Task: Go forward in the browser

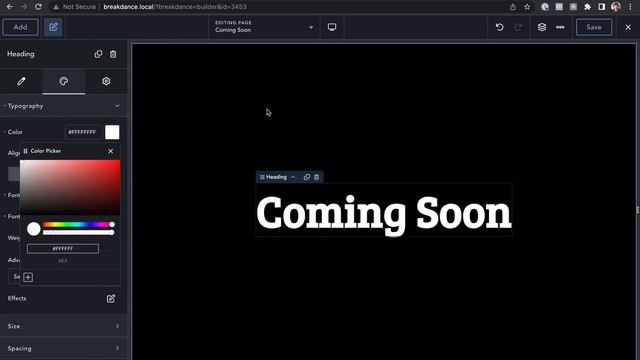Action: pyautogui.click(x=24, y=7)
